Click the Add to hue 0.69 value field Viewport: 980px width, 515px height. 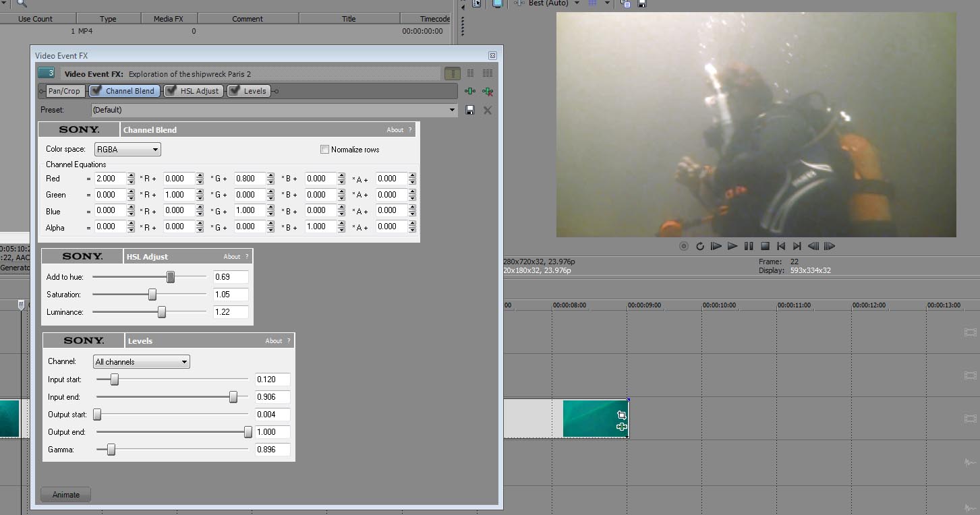(x=231, y=277)
